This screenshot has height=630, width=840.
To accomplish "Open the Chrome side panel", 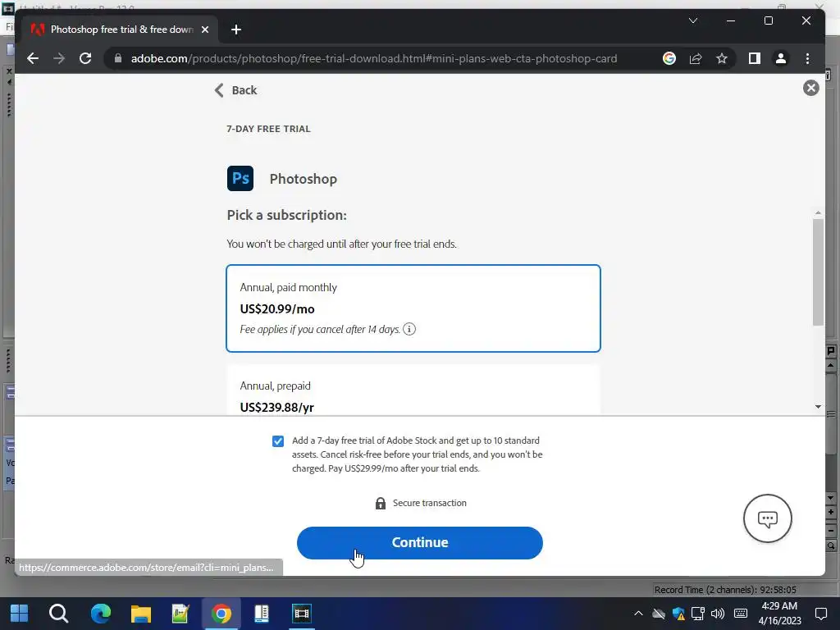I will pos(755,58).
